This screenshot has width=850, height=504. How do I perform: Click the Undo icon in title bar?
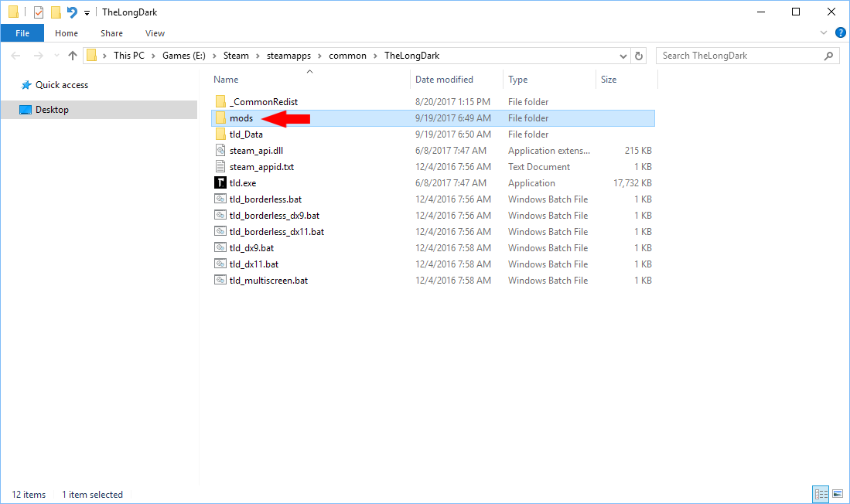[72, 12]
